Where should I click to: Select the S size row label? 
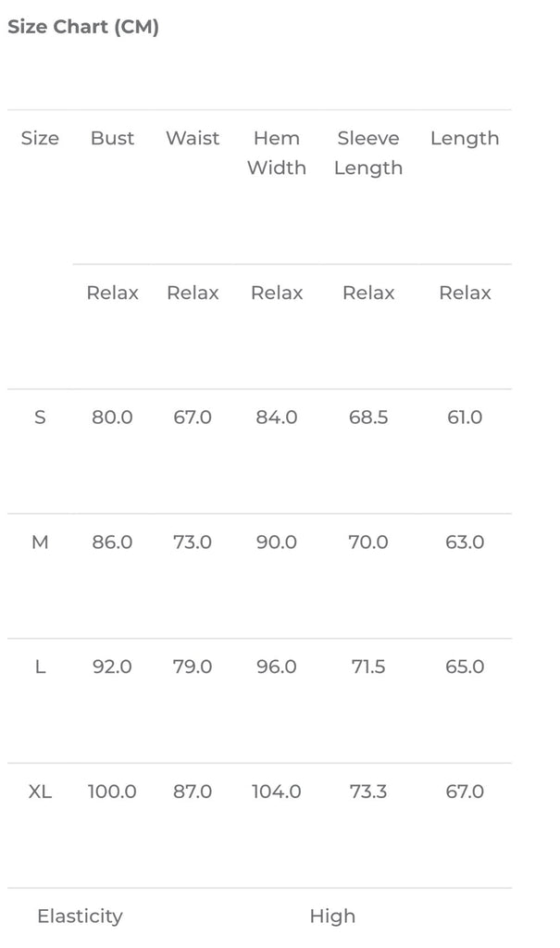point(40,418)
